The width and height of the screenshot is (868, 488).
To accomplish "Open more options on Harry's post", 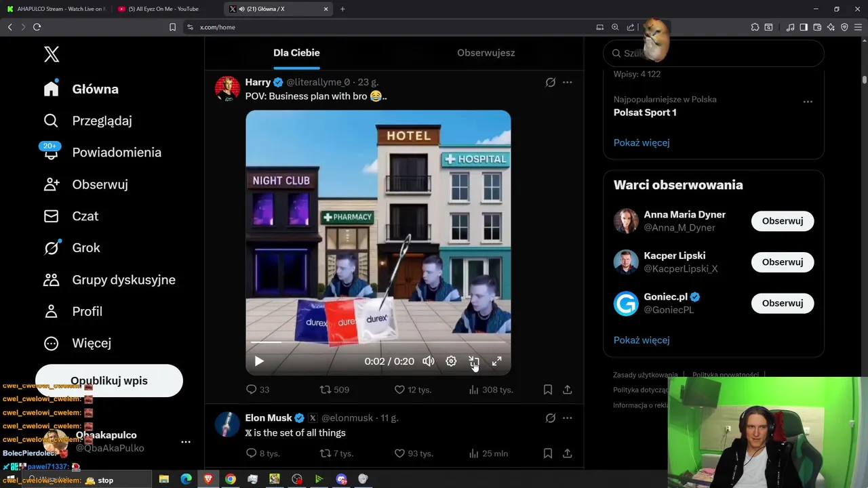I will (x=568, y=82).
